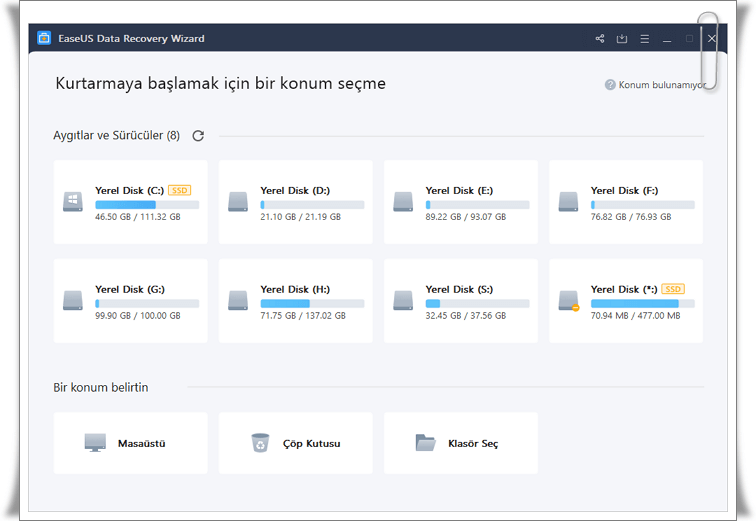
Task: Click the SSD badge on disk C:
Action: pos(179,190)
